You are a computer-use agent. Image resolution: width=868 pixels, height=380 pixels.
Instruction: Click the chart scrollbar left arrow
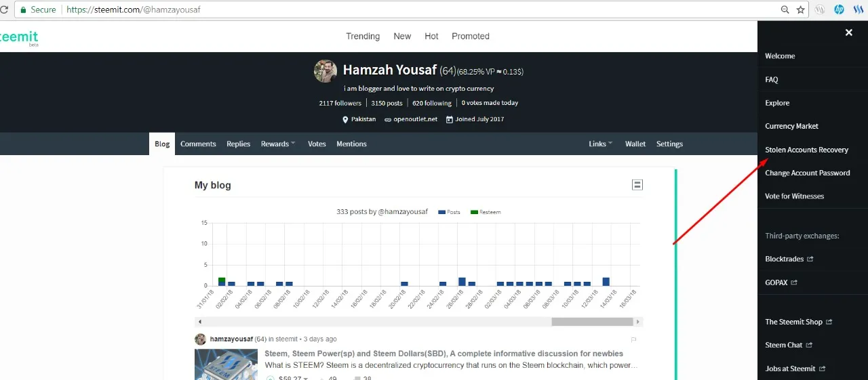coord(200,322)
